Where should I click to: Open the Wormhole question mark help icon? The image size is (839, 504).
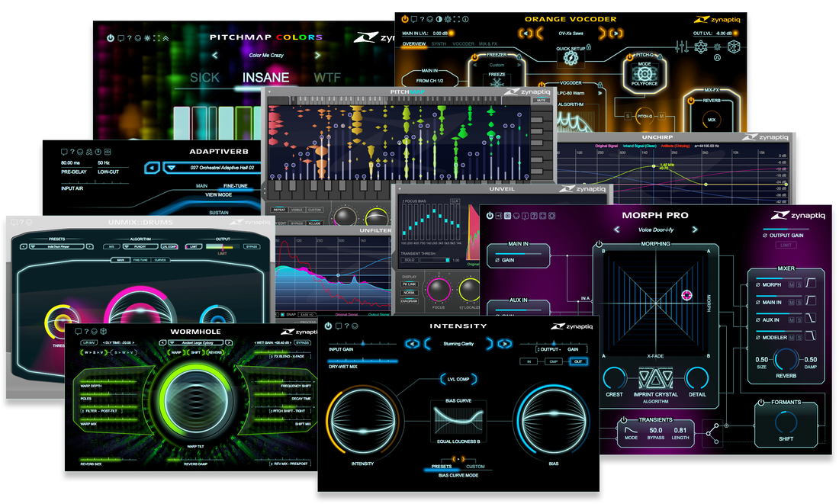[x=87, y=332]
